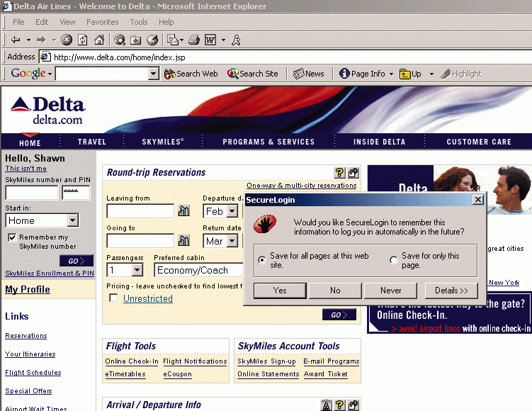
Task: Click the SkyMiles number input field
Action: tap(32, 193)
